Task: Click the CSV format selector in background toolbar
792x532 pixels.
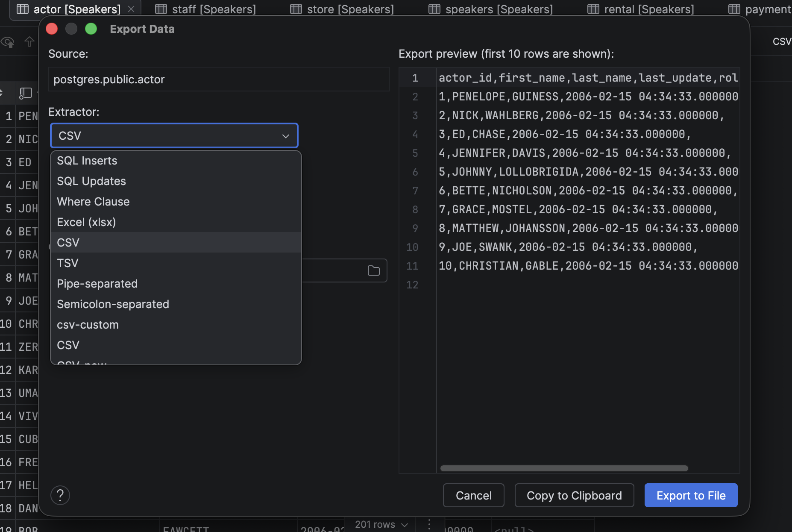Action: 782,41
